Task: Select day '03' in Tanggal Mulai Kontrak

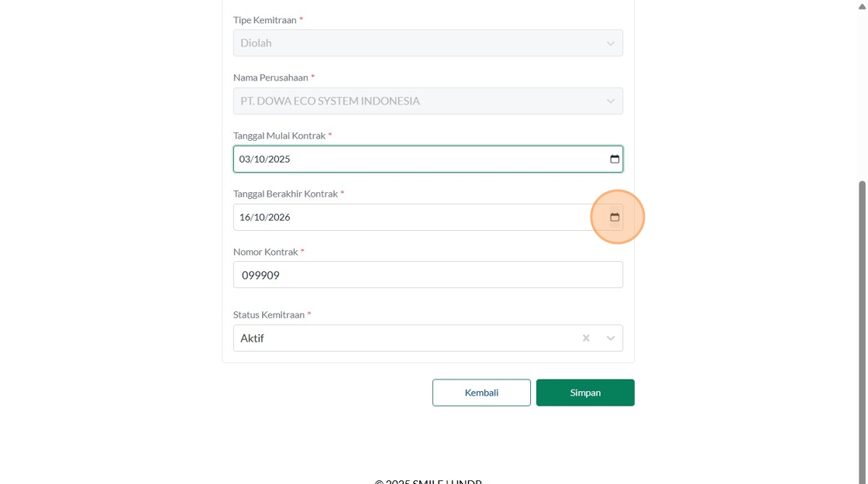Action: click(245, 160)
